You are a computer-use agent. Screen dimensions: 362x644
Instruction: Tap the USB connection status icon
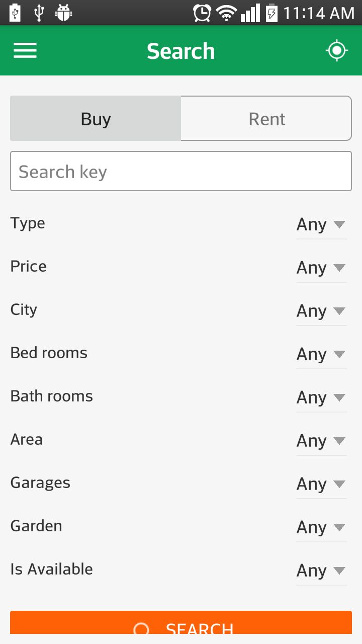[39, 13]
